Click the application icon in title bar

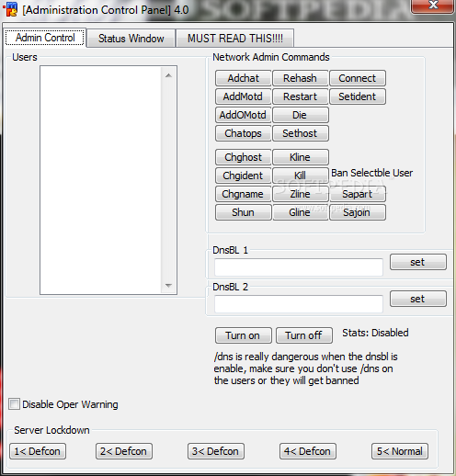10,9
